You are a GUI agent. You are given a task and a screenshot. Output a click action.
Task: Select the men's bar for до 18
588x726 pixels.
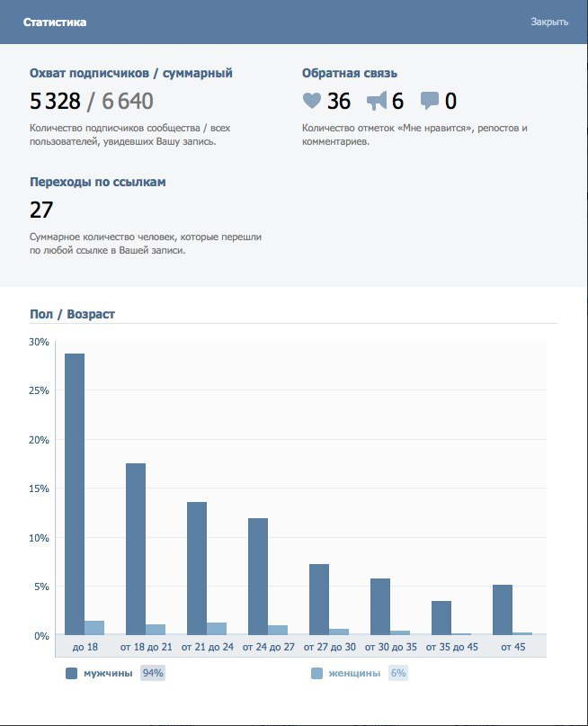coord(75,494)
